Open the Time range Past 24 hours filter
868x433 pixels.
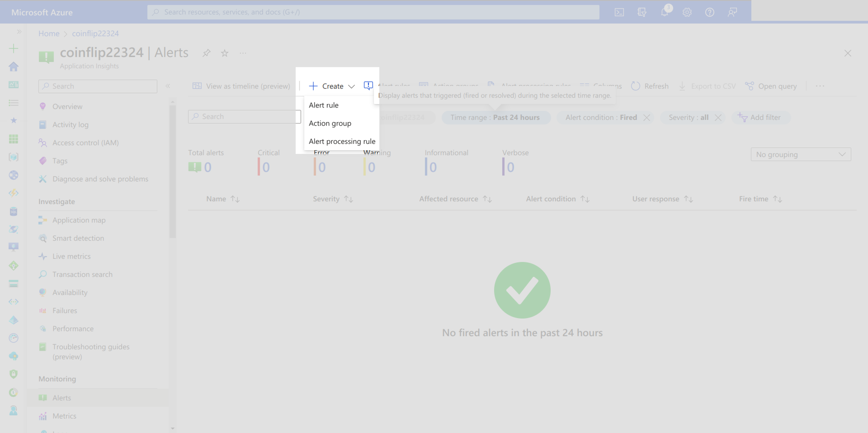coord(495,117)
